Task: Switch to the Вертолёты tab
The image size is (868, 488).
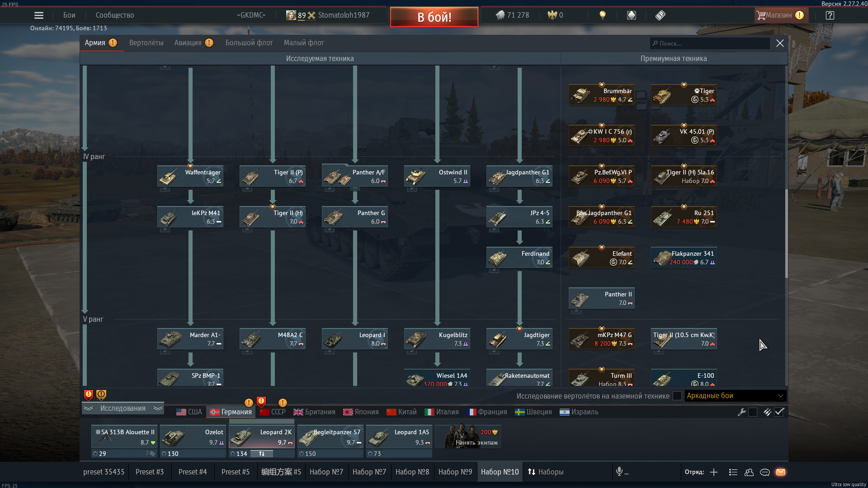Action: coord(146,43)
